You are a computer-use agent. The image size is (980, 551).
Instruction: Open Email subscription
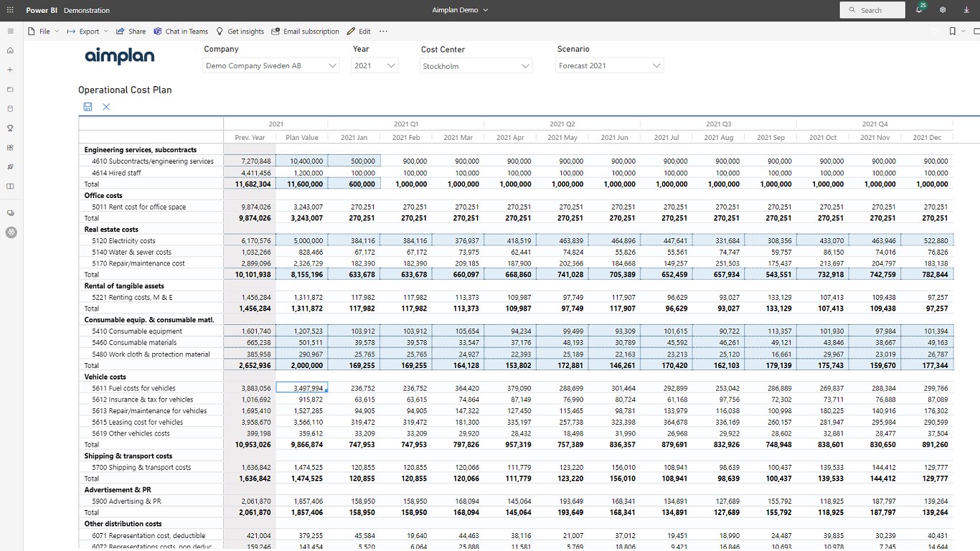306,32
